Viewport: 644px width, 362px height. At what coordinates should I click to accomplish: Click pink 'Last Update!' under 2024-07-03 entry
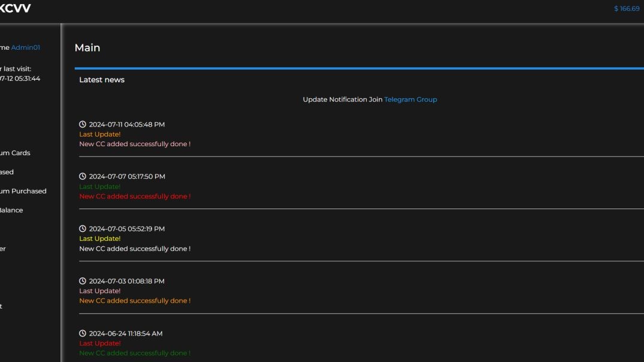pyautogui.click(x=100, y=291)
